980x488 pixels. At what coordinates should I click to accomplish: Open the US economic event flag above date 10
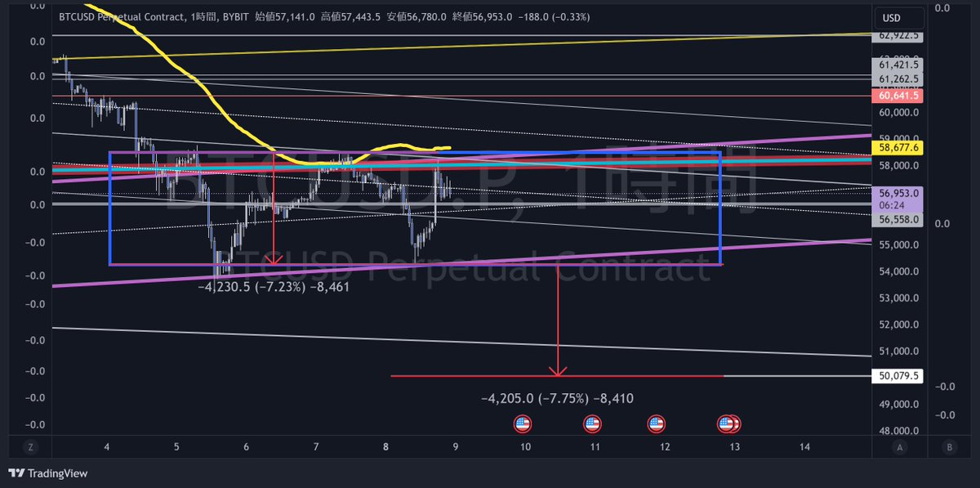pyautogui.click(x=523, y=424)
